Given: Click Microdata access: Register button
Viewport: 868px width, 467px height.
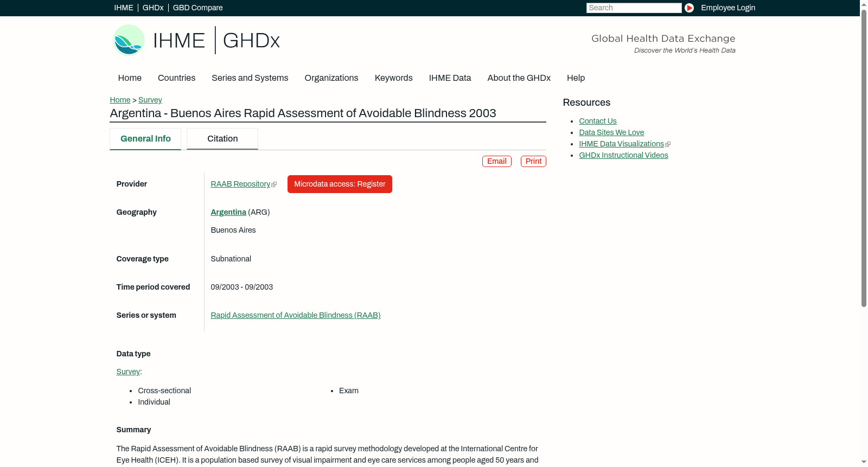Looking at the screenshot, I should 340,184.
